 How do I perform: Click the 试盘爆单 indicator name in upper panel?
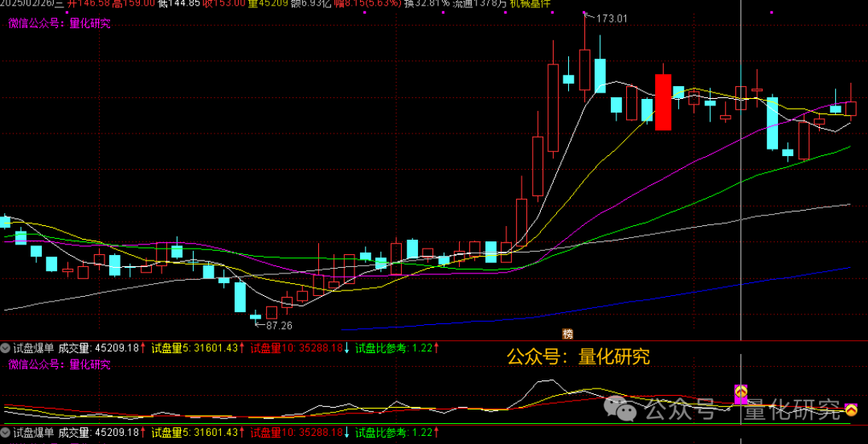33,348
